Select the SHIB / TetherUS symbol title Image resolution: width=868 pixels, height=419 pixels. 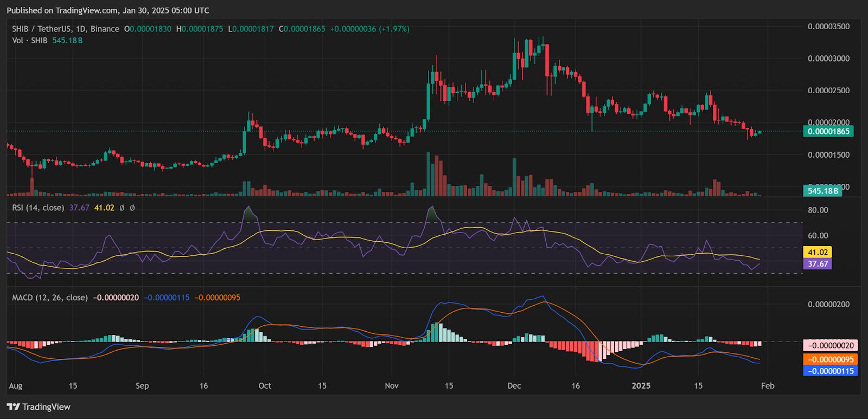coord(66,29)
